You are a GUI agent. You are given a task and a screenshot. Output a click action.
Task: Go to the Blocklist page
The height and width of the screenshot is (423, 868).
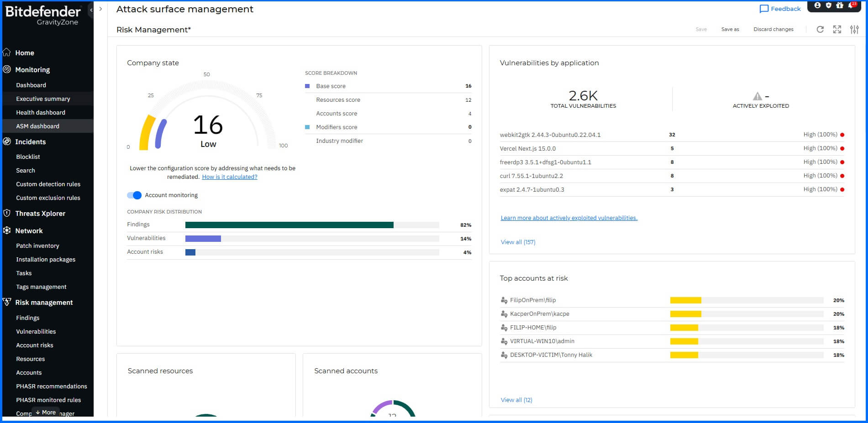[x=28, y=157]
